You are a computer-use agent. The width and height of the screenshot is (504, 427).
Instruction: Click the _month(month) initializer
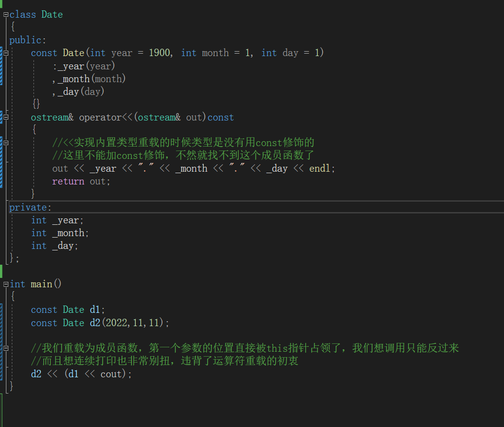[x=92, y=79]
